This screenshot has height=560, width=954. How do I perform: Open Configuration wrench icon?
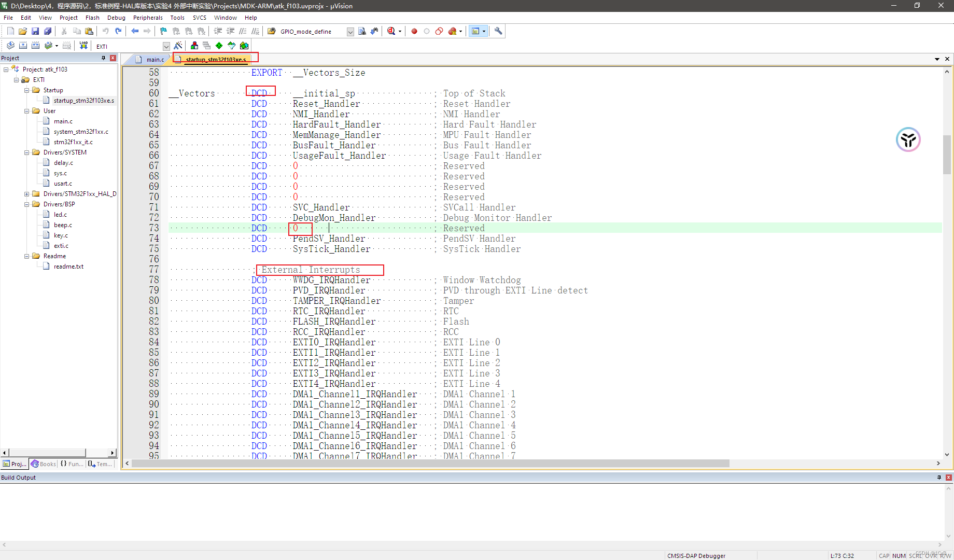click(498, 31)
